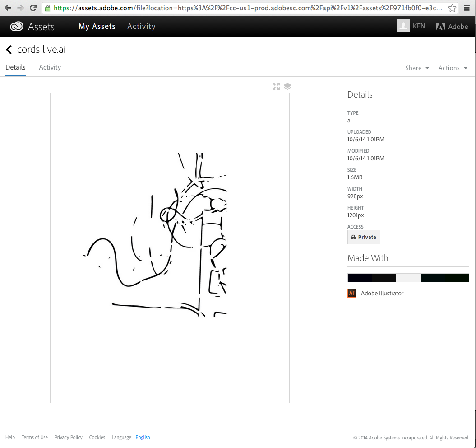Click the Adobe logo icon in header
This screenshot has height=448, width=476.
pos(440,27)
